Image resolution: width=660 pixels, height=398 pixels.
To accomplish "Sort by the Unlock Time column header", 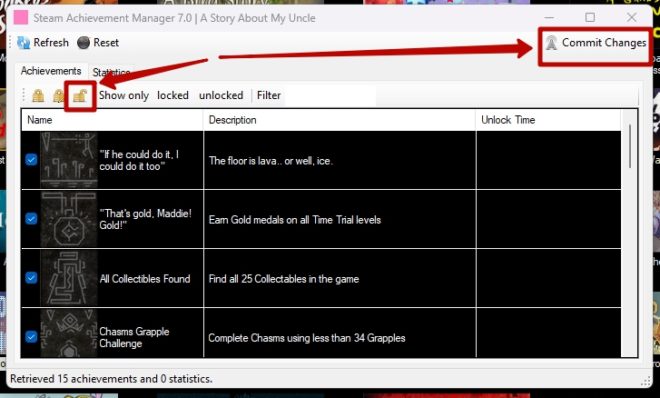I will (x=548, y=120).
